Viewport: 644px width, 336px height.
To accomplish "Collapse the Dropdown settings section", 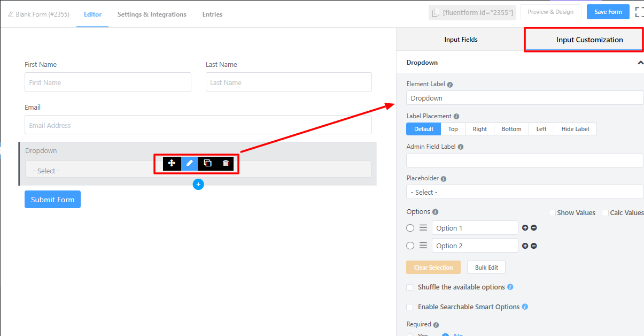I will pyautogui.click(x=640, y=63).
